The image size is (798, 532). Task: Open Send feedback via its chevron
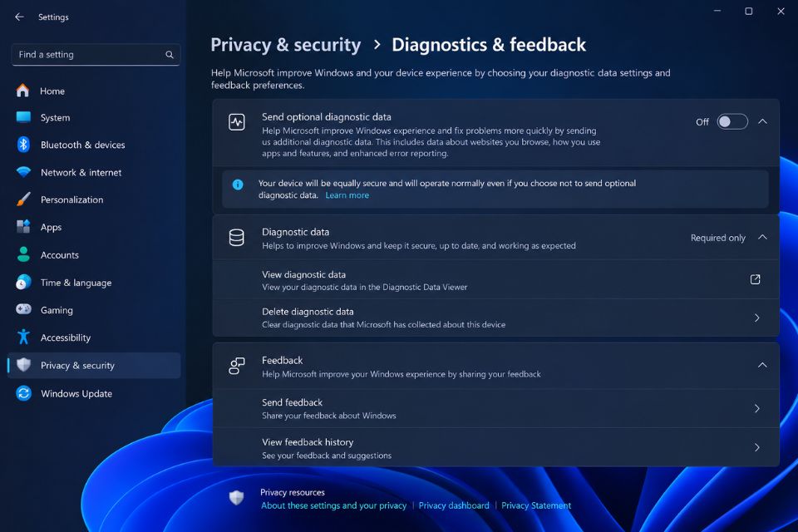coord(757,408)
